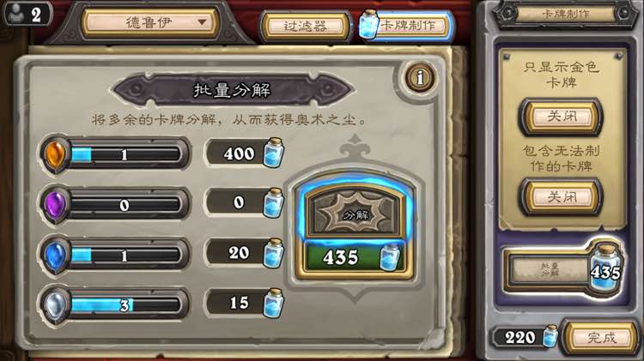Click the 完成 done button
The image size is (644, 361).
click(601, 338)
